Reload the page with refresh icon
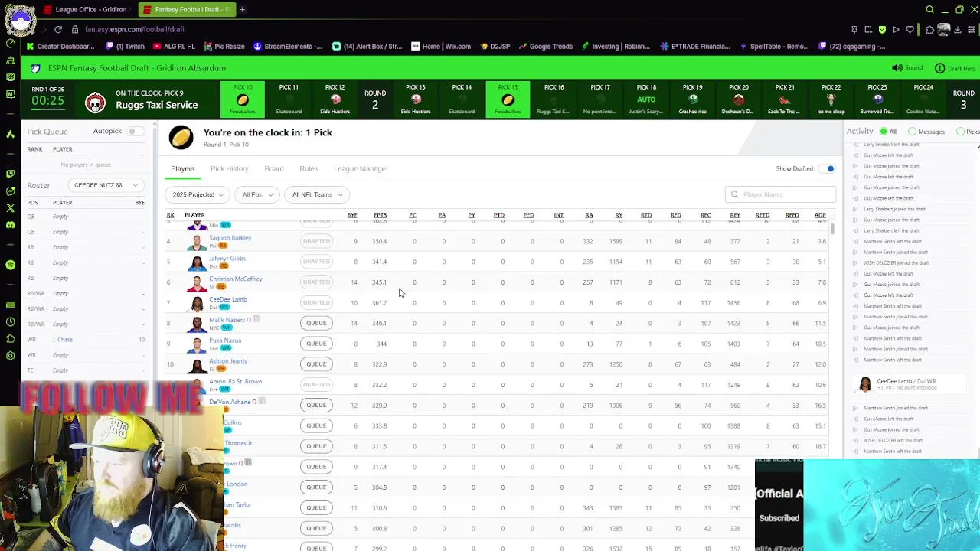This screenshot has height=551, width=980. pos(58,29)
